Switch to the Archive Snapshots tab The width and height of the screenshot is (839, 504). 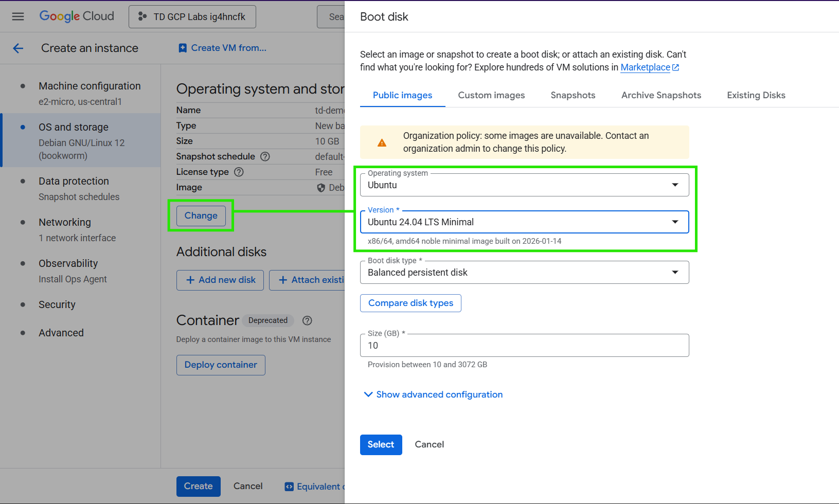[662, 95]
